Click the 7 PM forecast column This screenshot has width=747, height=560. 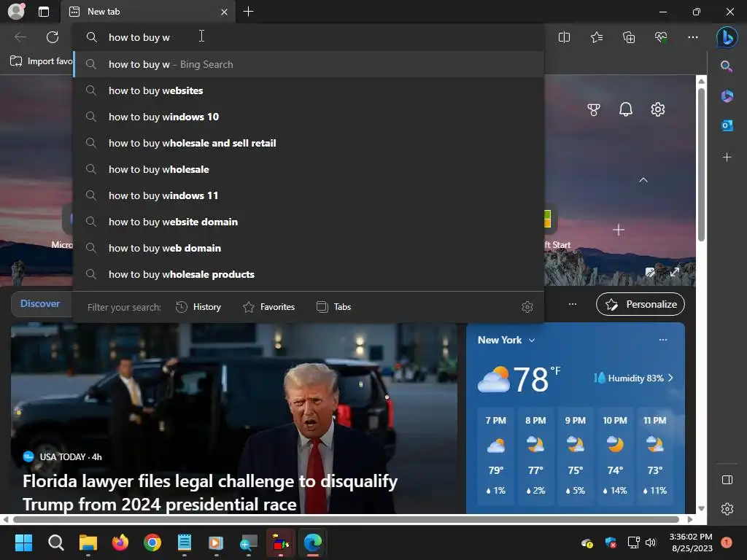click(x=495, y=455)
